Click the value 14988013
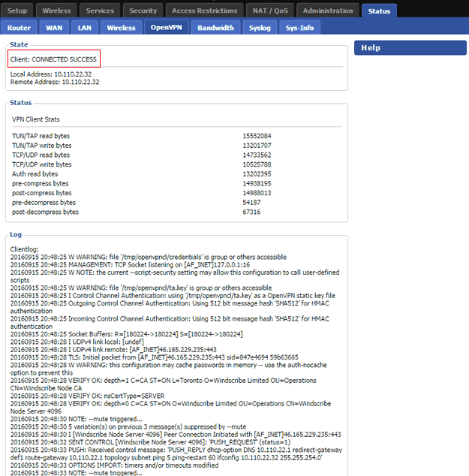The width and height of the screenshot is (469, 476). (x=257, y=193)
